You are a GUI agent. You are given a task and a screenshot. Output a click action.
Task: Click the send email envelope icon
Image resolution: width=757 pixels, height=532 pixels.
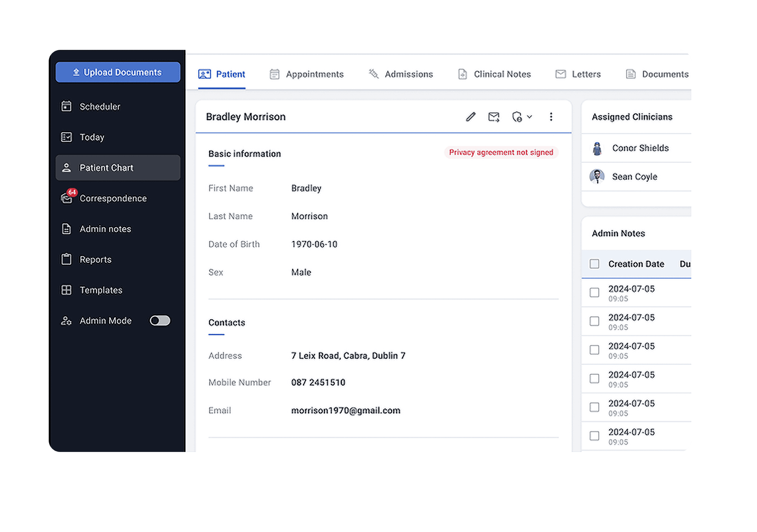click(x=493, y=117)
